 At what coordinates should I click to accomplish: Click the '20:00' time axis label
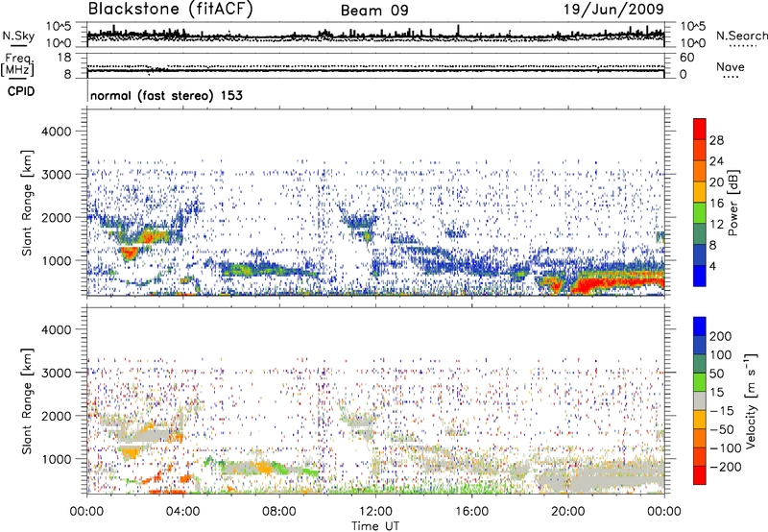click(567, 512)
